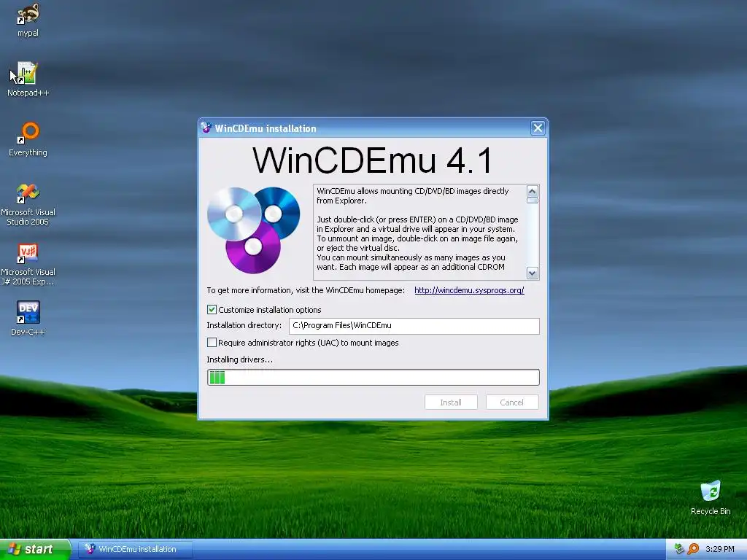
Task: Enable Require administrator rights (UAC) checkbox
Action: [212, 343]
